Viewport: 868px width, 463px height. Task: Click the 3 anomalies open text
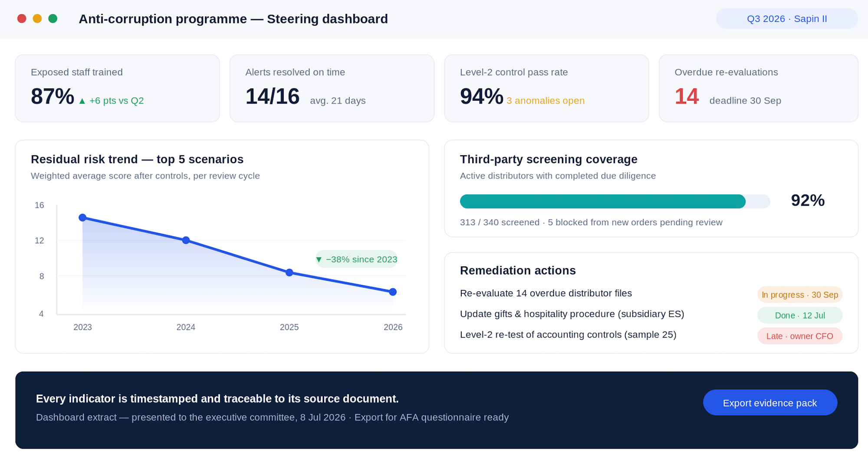click(x=546, y=101)
